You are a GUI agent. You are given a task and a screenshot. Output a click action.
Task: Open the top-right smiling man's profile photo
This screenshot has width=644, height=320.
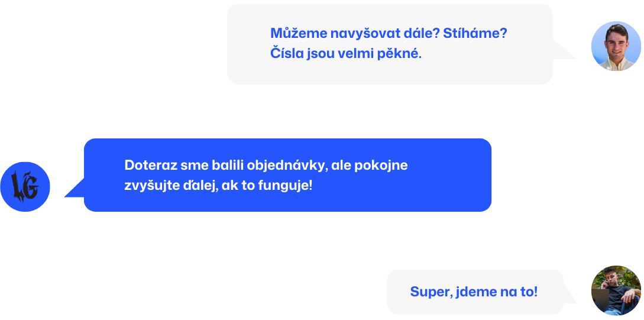pos(616,47)
